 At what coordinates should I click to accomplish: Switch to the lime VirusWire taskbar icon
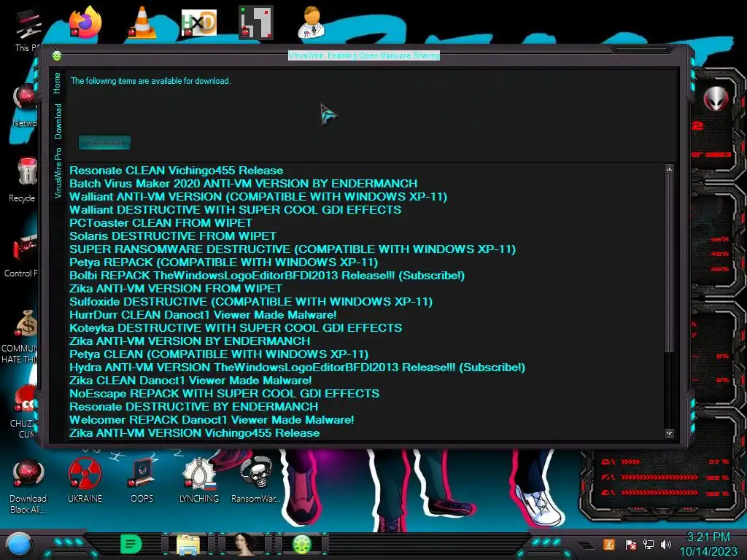point(301,544)
